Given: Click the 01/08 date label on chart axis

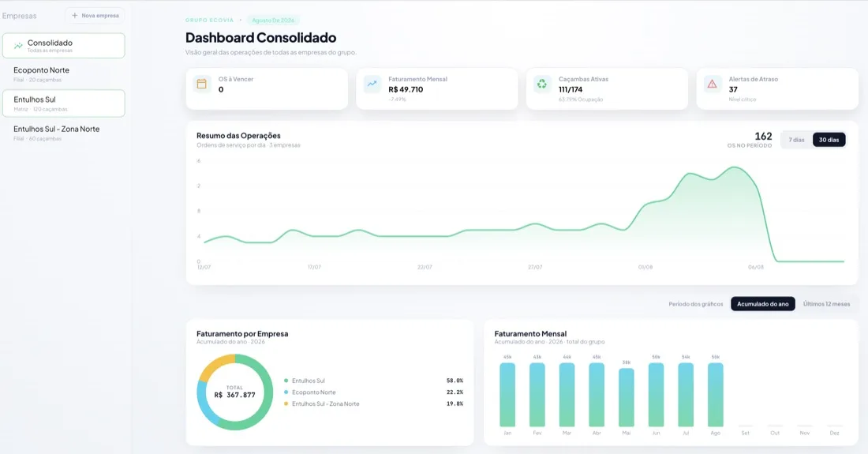Looking at the screenshot, I should tap(645, 268).
